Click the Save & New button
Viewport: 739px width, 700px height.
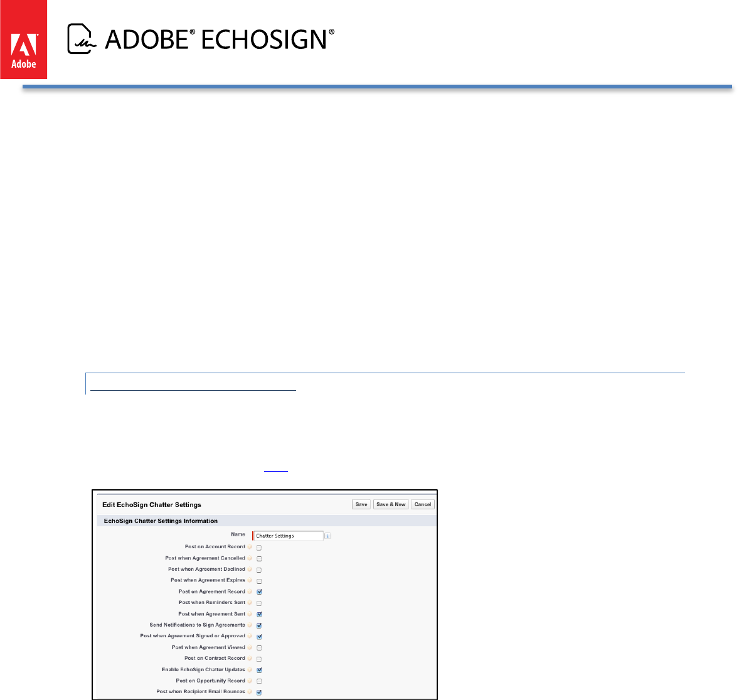point(391,504)
